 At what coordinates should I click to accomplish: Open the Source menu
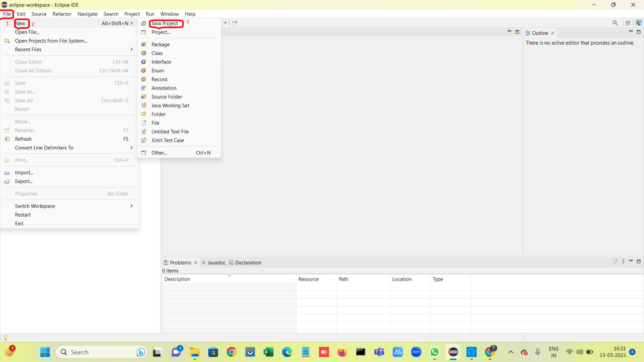[x=39, y=14]
